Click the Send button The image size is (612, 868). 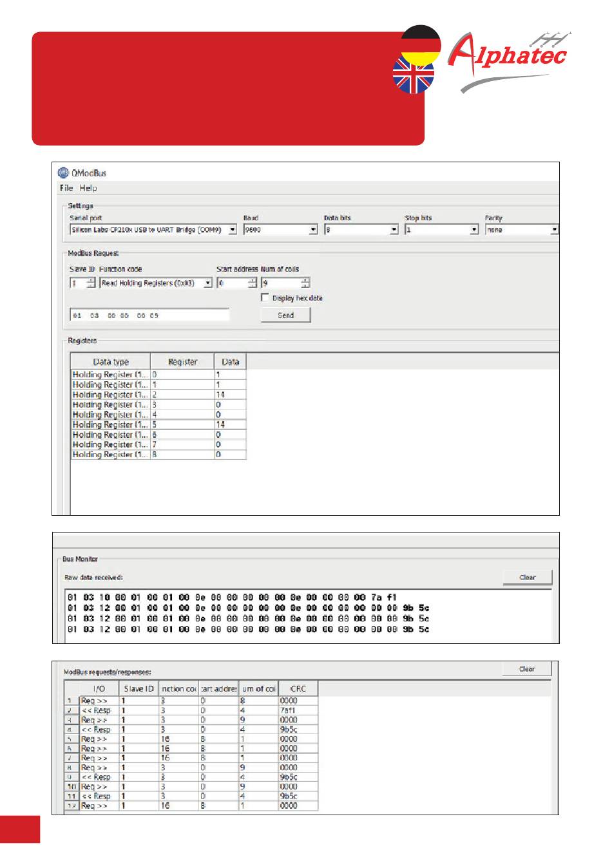click(285, 316)
